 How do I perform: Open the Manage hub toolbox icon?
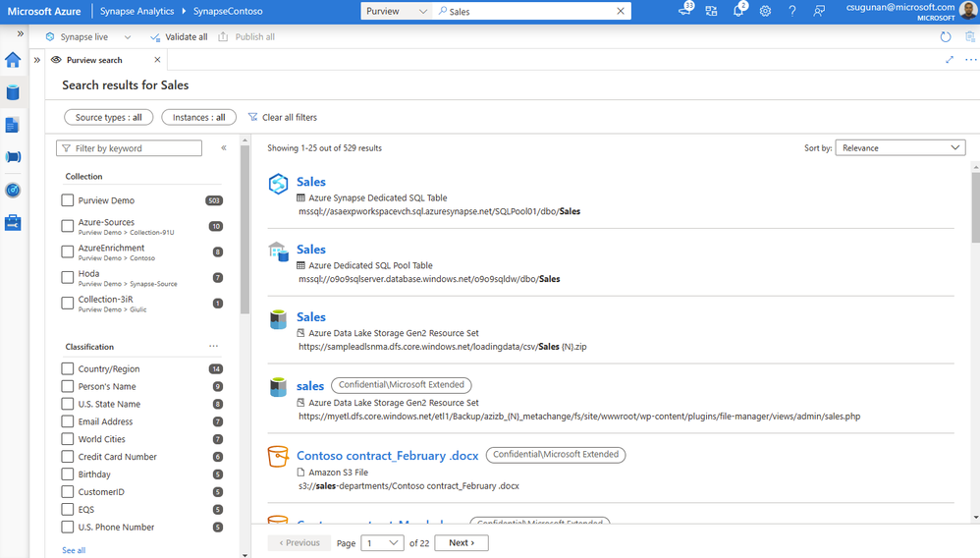[13, 223]
